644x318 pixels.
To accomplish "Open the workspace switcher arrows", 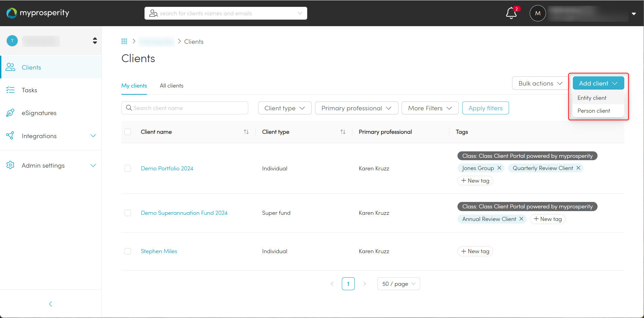I will tap(95, 41).
